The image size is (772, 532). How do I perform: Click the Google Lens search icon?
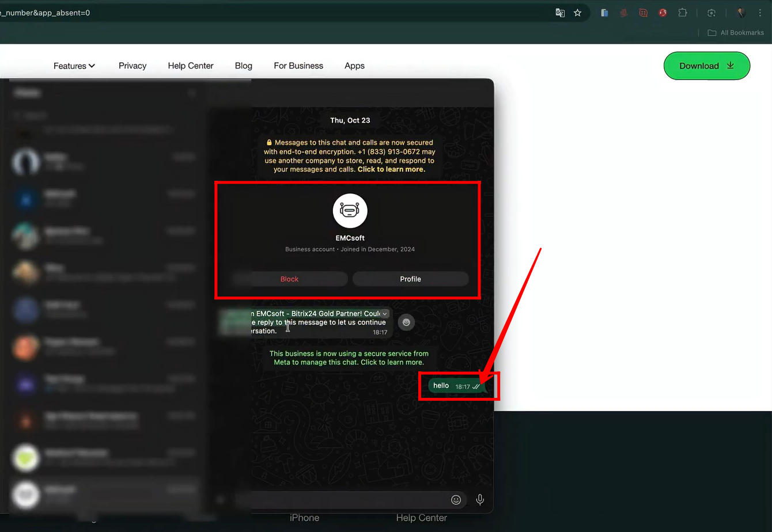712,13
